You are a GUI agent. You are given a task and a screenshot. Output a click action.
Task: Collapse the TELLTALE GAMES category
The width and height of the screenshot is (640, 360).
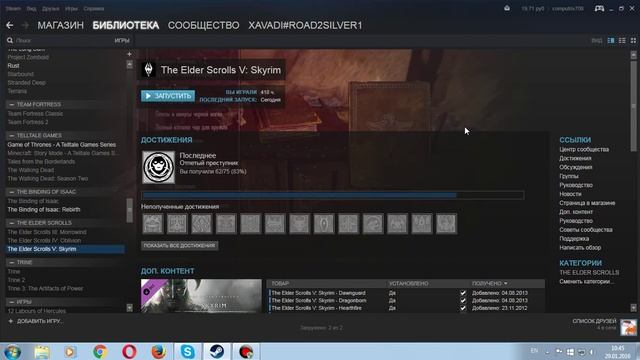click(x=11, y=136)
